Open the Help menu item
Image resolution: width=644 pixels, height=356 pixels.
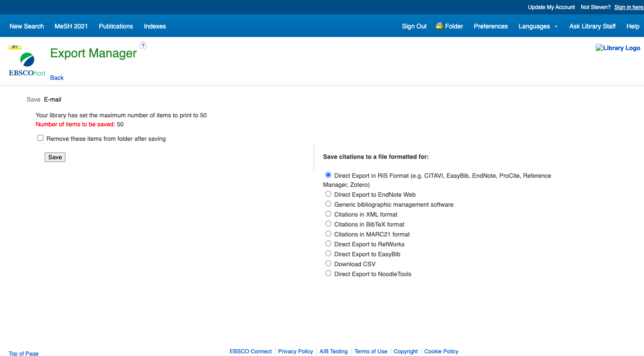(x=633, y=26)
